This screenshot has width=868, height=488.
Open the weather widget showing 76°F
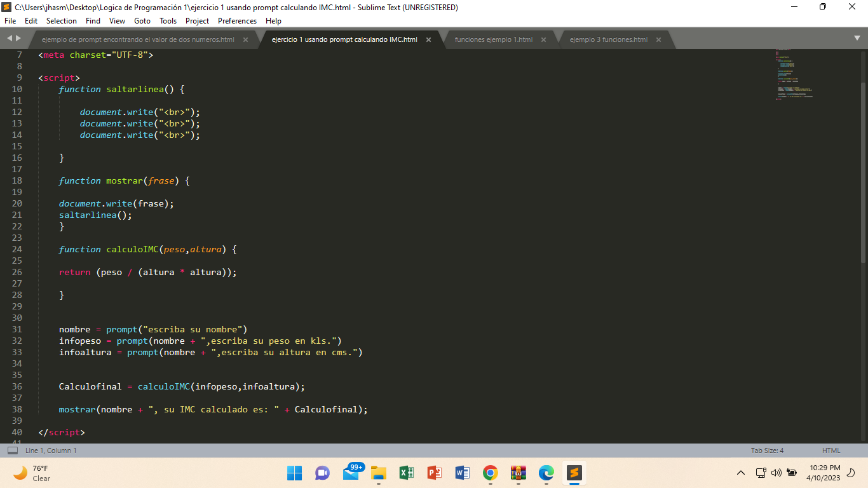32,473
